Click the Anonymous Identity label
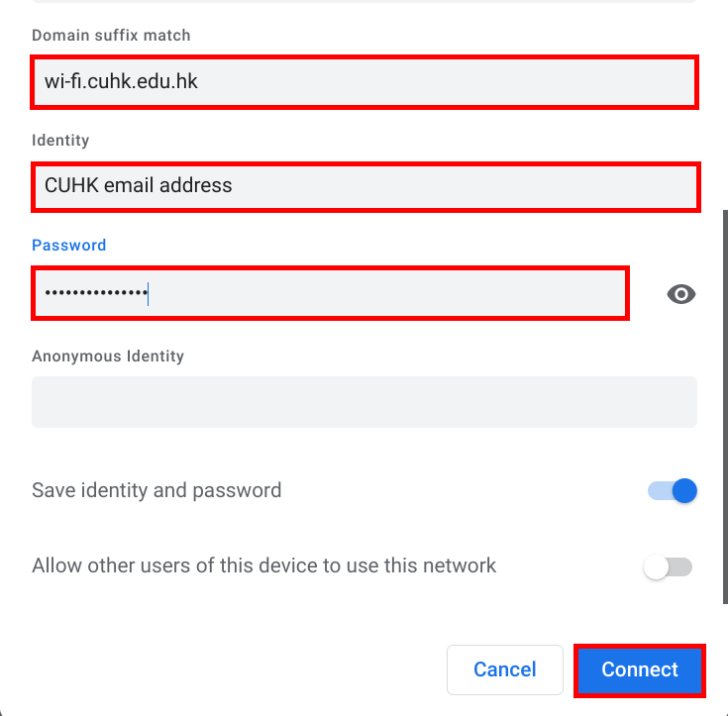The width and height of the screenshot is (728, 716). tap(108, 356)
